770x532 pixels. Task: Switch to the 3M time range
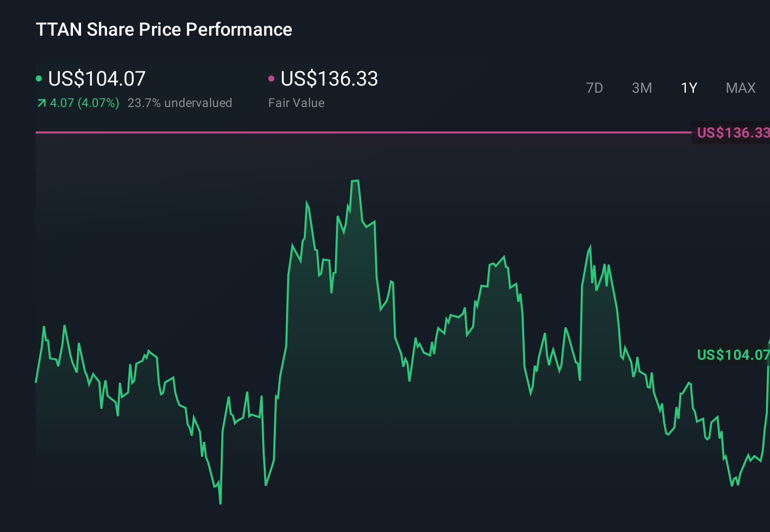[642, 88]
